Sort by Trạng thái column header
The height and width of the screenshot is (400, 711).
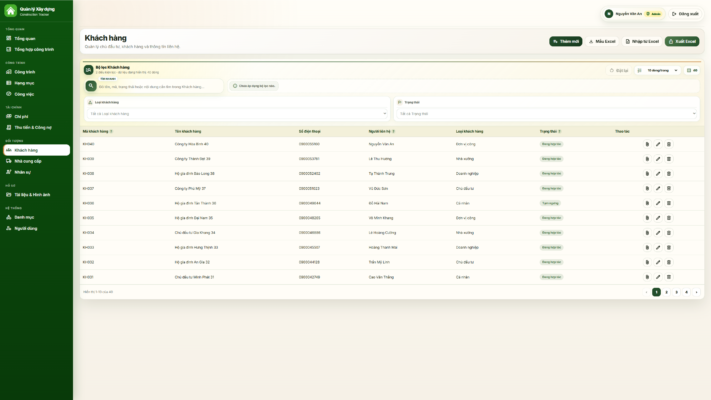(550, 132)
